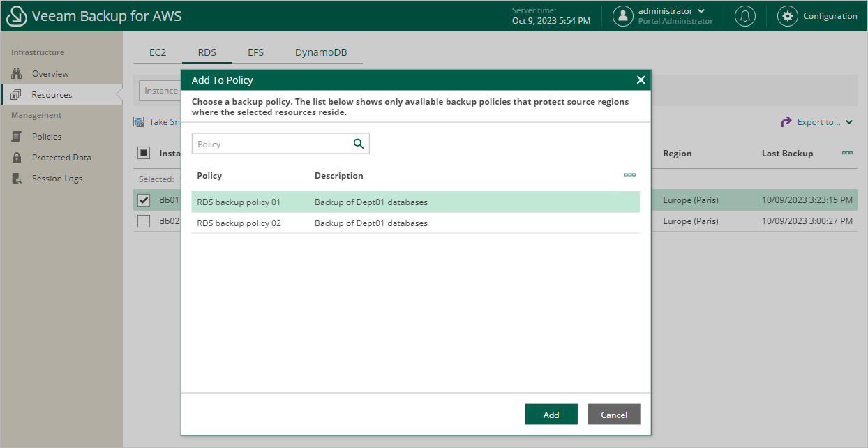The height and width of the screenshot is (448, 868).
Task: Open Protected Data in the sidebar
Action: pyautogui.click(x=61, y=158)
